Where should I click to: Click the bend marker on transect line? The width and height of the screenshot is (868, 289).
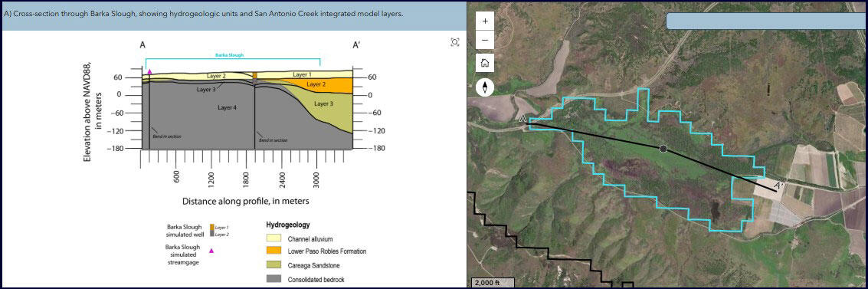coord(663,149)
